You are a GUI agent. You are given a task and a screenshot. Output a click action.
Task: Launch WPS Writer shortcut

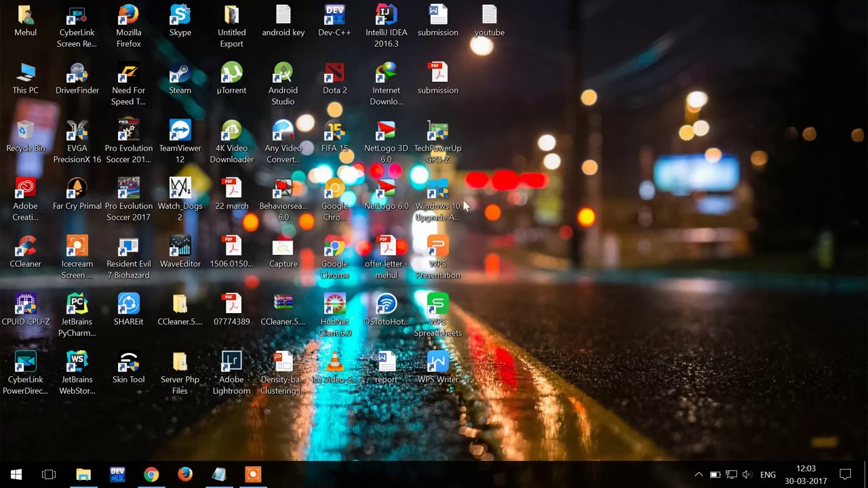pos(437,367)
